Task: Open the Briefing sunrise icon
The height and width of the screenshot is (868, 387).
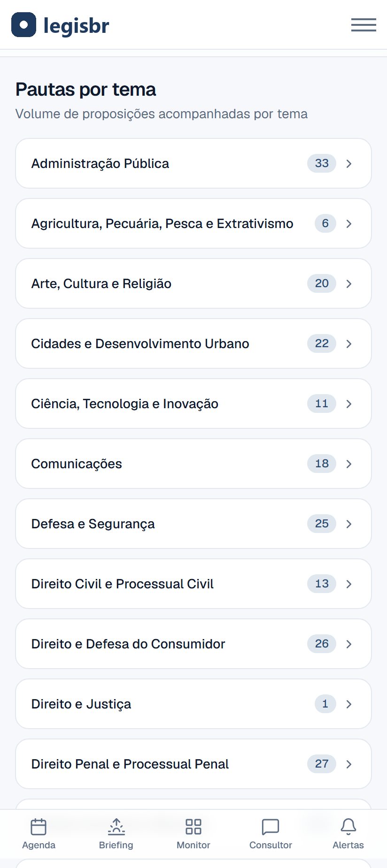Action: coord(116,827)
